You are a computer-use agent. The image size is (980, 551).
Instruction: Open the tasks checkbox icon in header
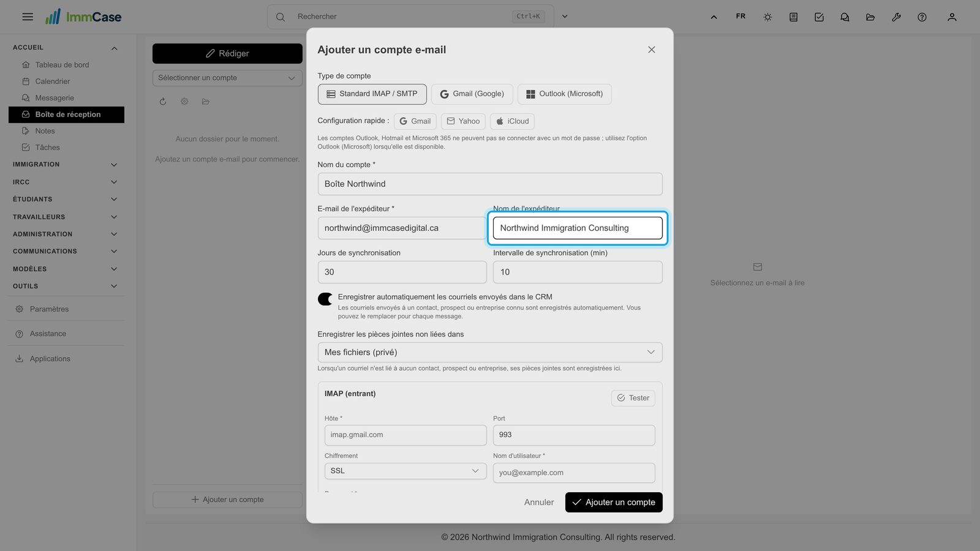819,17
